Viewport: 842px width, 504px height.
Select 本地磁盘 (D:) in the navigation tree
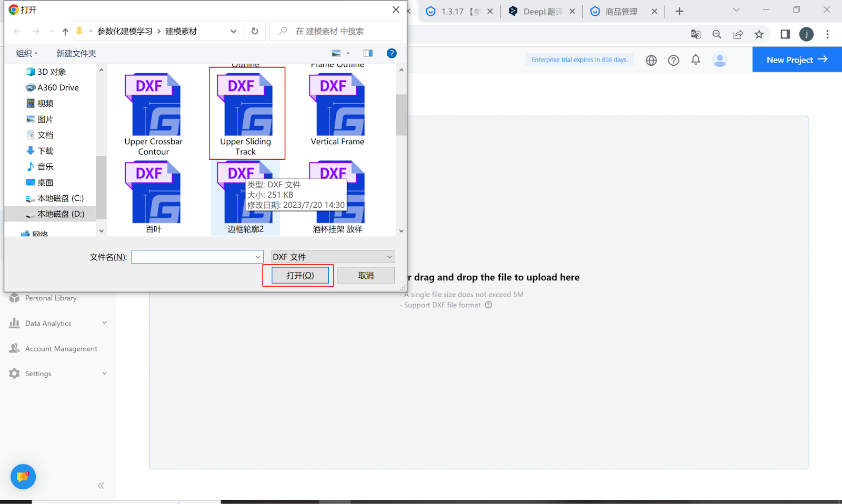coord(55,214)
